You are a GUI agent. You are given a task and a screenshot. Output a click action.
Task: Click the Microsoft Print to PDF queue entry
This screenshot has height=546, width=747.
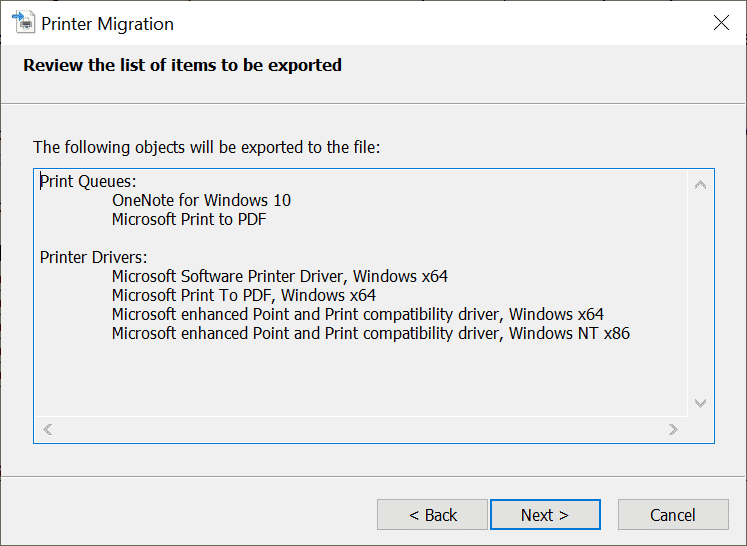[x=189, y=219]
